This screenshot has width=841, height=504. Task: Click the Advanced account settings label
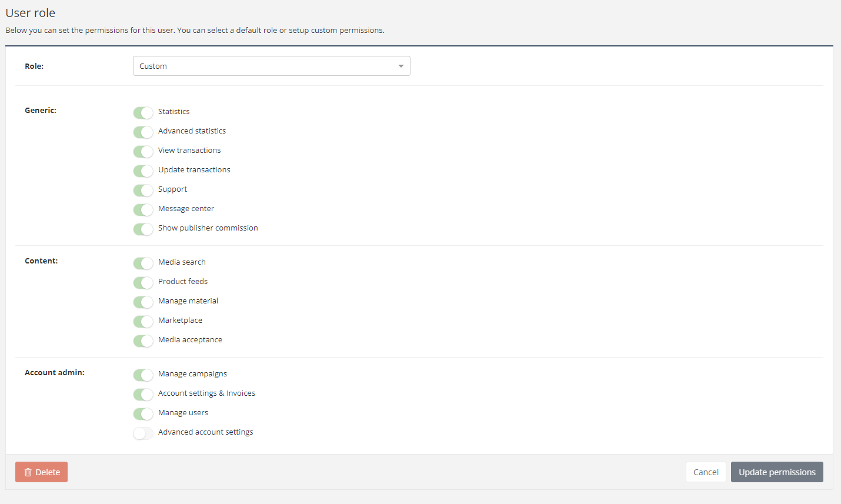click(206, 432)
